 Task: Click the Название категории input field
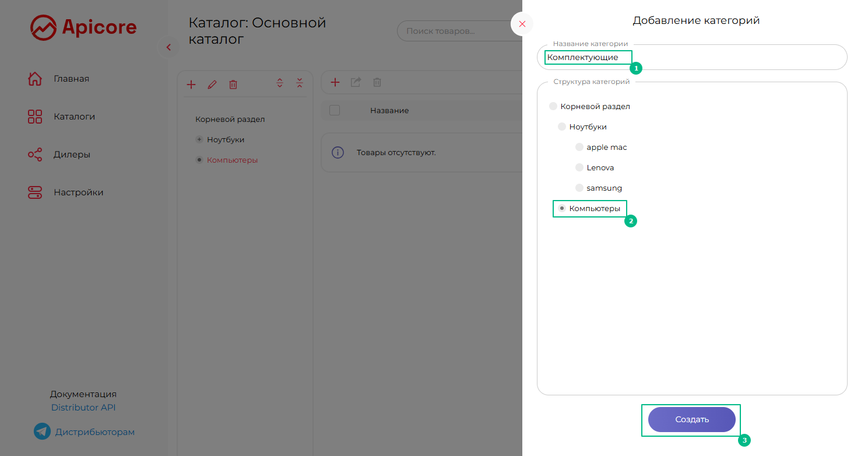point(691,58)
